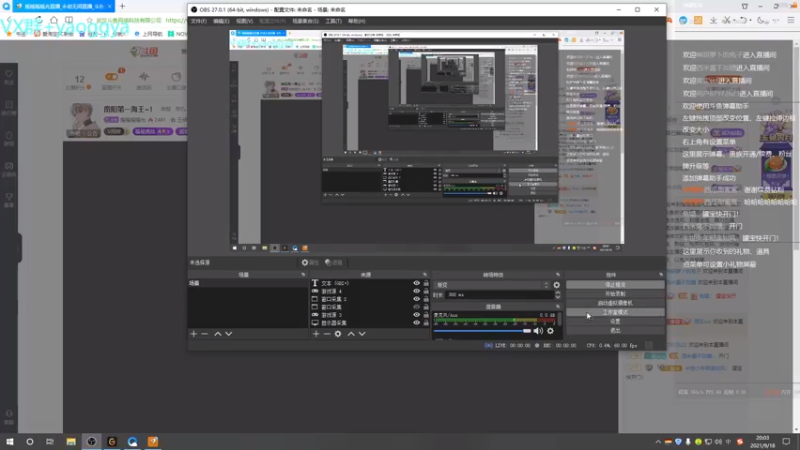Image resolution: width=800 pixels, height=450 pixels.
Task: Toggle night mode moon icon in browser
Action: tap(760, 20)
